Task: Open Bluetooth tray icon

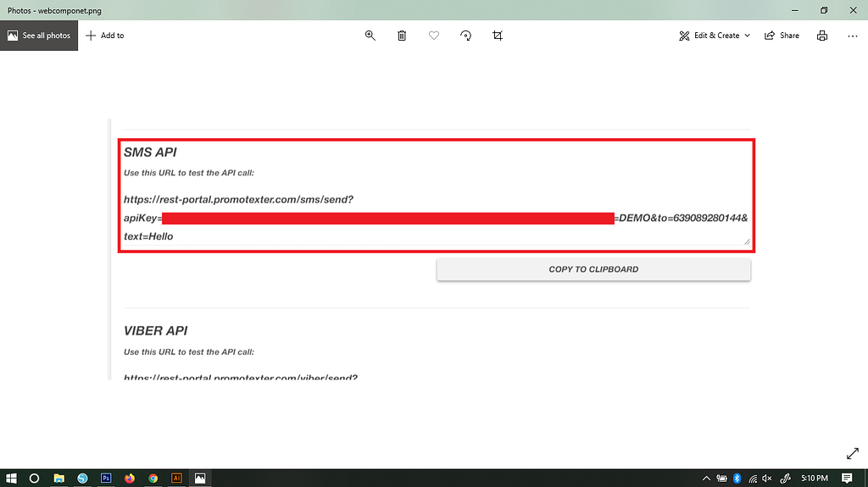Action: pos(737,479)
